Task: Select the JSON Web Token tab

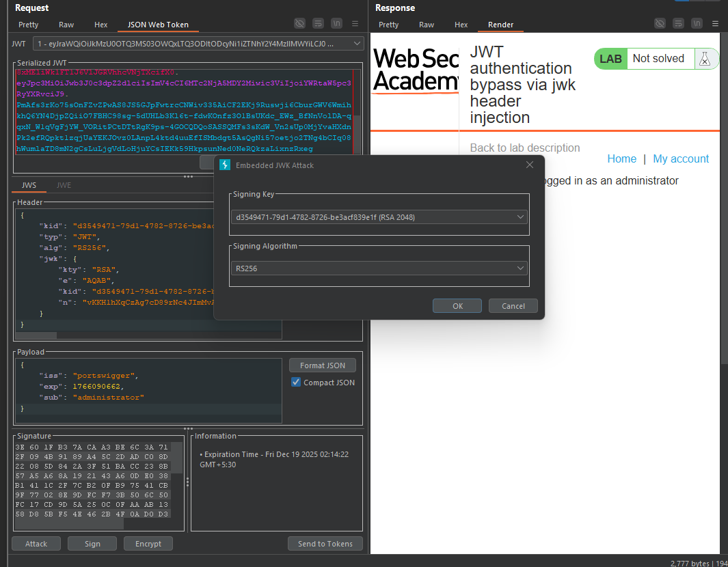Action: pyautogui.click(x=158, y=25)
